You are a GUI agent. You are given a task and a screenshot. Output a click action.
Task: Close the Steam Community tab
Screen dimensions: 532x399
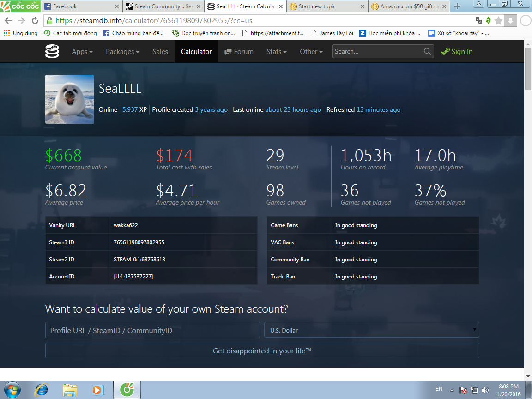(199, 6)
